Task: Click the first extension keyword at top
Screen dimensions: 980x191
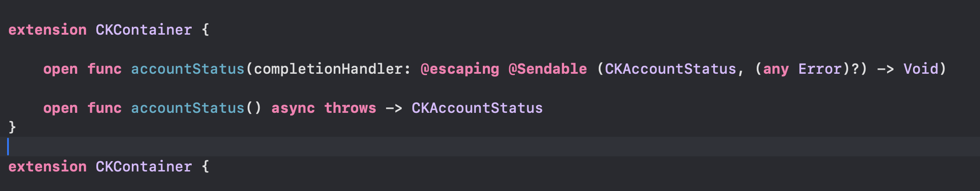Action: [47, 30]
